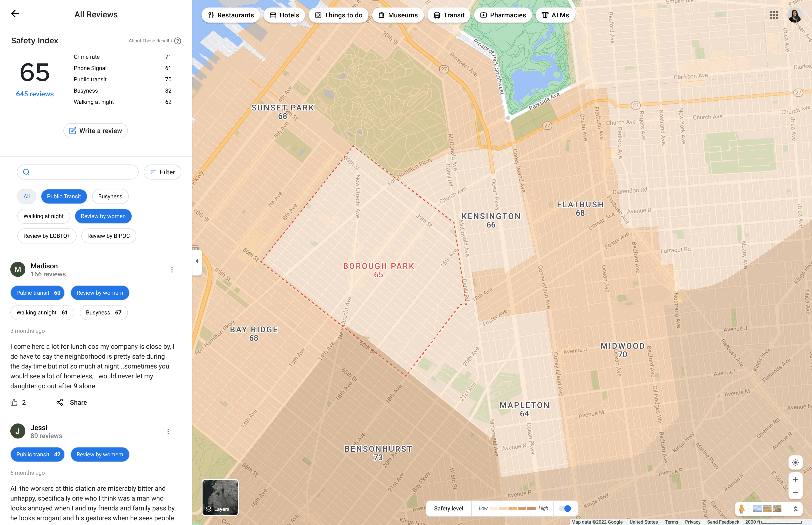Zoom out with the minus button
812x525 pixels.
click(x=795, y=493)
